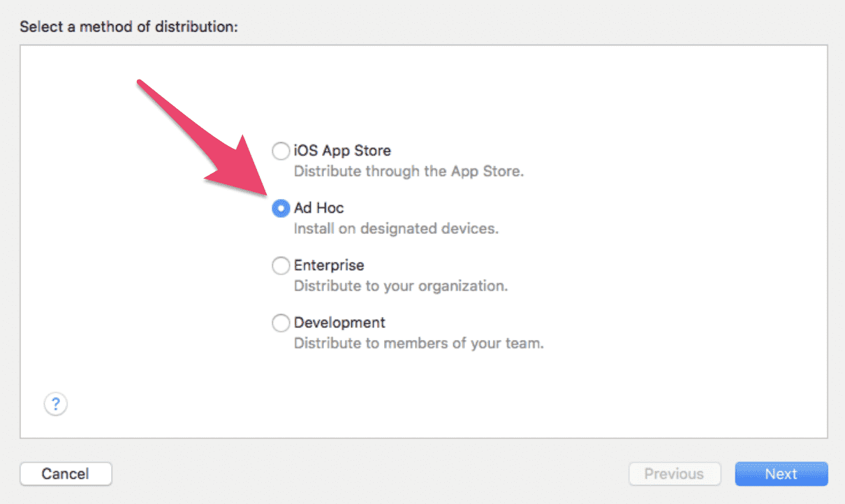Click the blue highlighted Next confirmation button
845x504 pixels.
click(781, 473)
